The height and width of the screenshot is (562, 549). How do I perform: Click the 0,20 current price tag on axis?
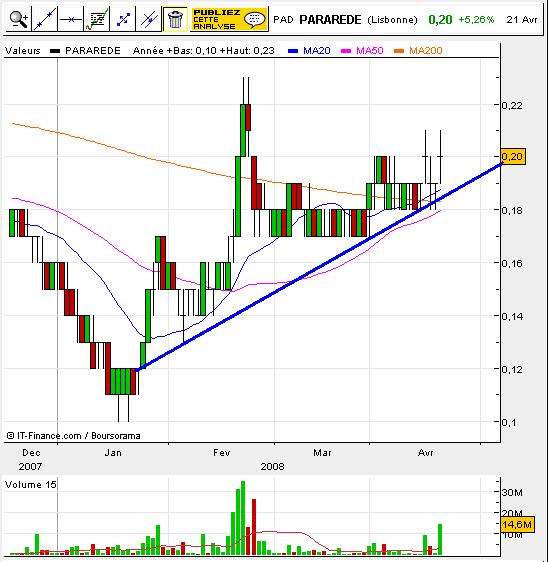pos(513,157)
